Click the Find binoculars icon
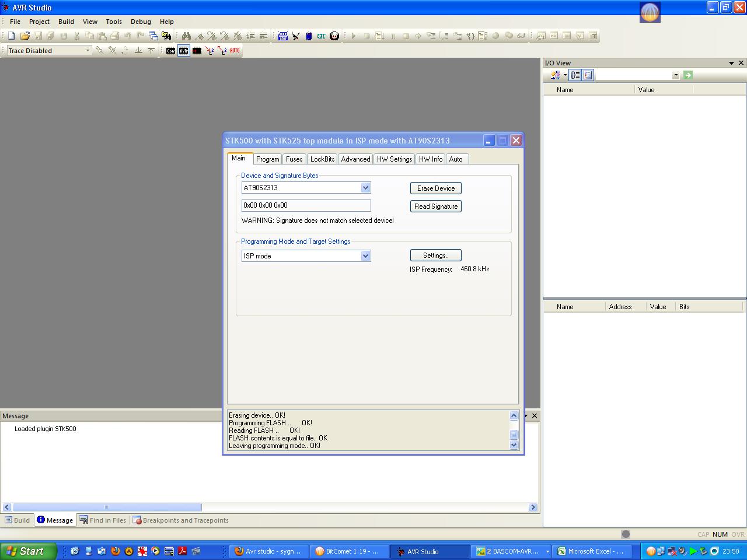Image resolution: width=747 pixels, height=560 pixels. [186, 36]
